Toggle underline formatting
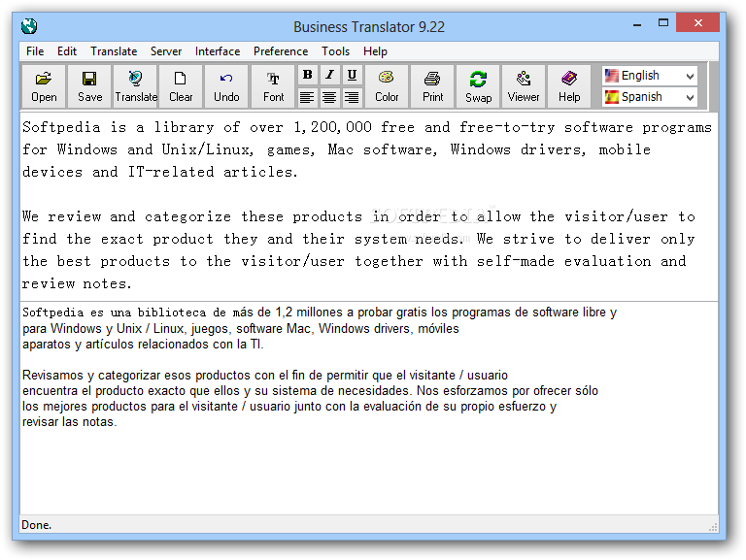 coord(352,75)
